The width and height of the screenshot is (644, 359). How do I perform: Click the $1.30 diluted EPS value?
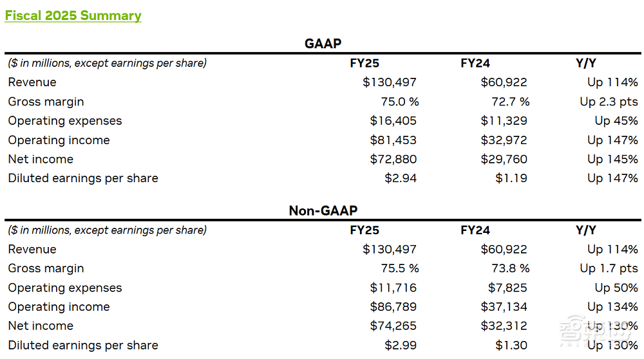coord(511,345)
